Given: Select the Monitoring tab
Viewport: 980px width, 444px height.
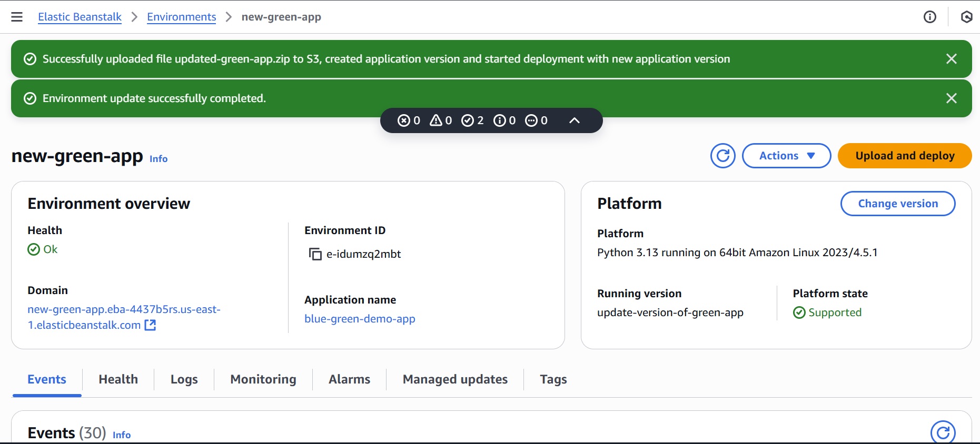Looking at the screenshot, I should coord(263,379).
